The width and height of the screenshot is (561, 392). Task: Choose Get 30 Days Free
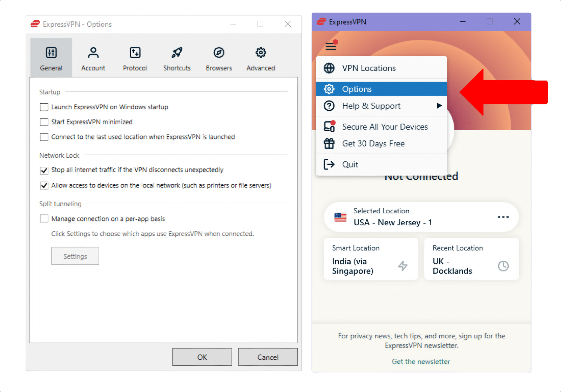pos(381,144)
